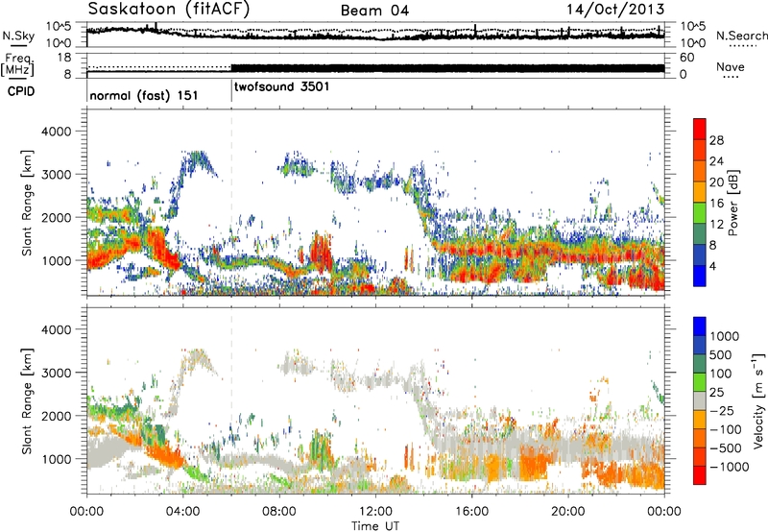This screenshot has height=532, width=768.
Task: Click the 'Freq. [MHz]' axis label
Action: tap(17, 64)
